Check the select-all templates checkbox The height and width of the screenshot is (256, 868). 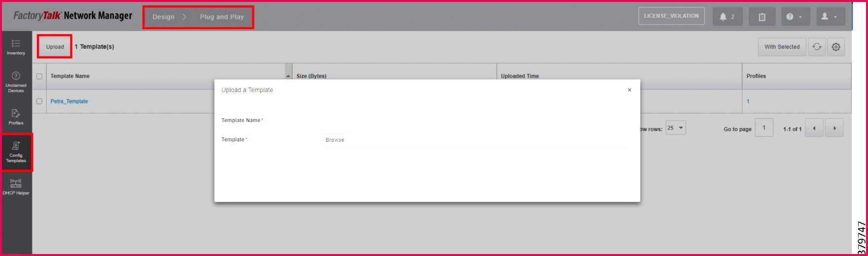pyautogui.click(x=39, y=76)
